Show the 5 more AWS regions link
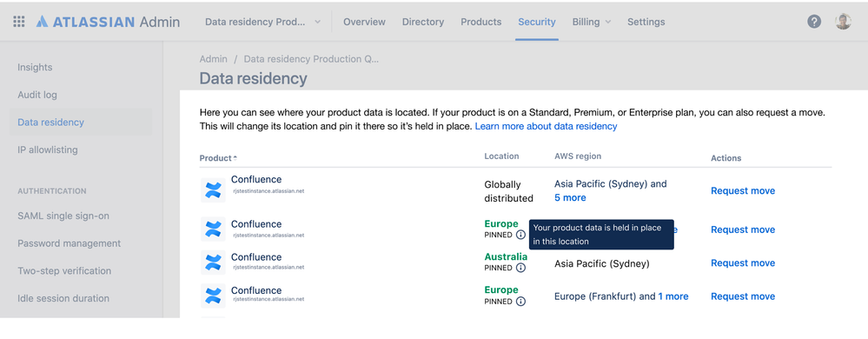The width and height of the screenshot is (868, 339). coord(570,197)
